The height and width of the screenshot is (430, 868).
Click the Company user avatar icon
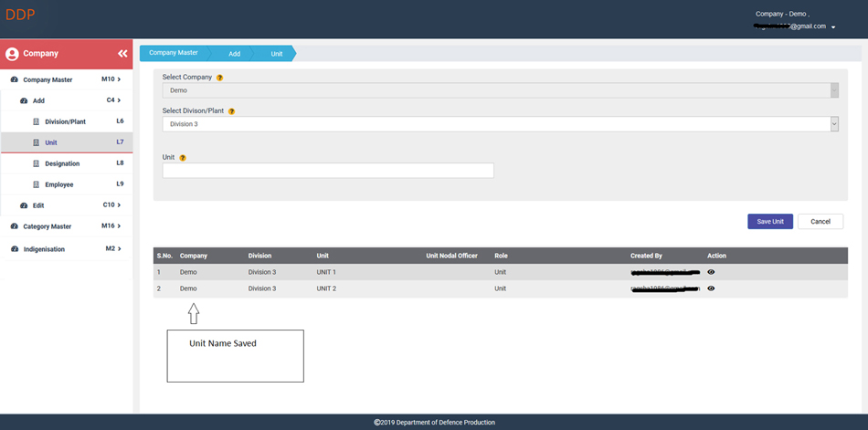[12, 54]
